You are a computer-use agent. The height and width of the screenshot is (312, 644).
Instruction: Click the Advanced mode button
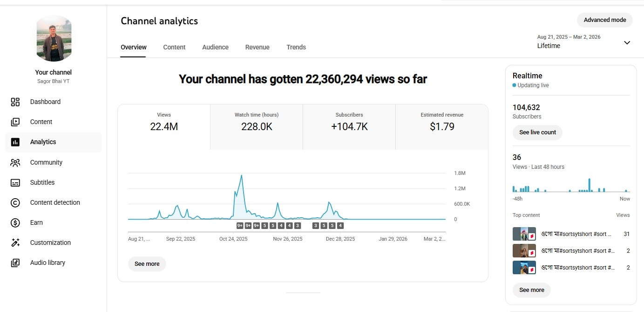pos(604,20)
